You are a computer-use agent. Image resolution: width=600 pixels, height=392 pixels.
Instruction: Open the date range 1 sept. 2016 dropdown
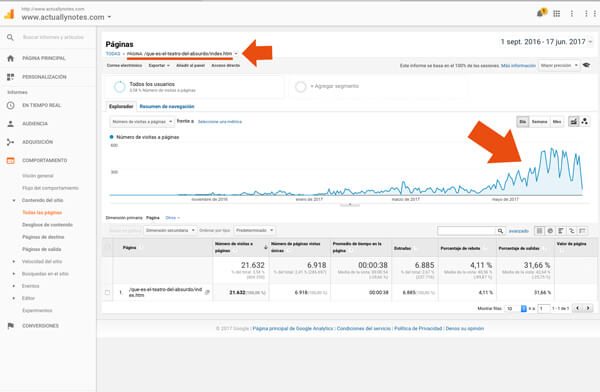[546, 42]
